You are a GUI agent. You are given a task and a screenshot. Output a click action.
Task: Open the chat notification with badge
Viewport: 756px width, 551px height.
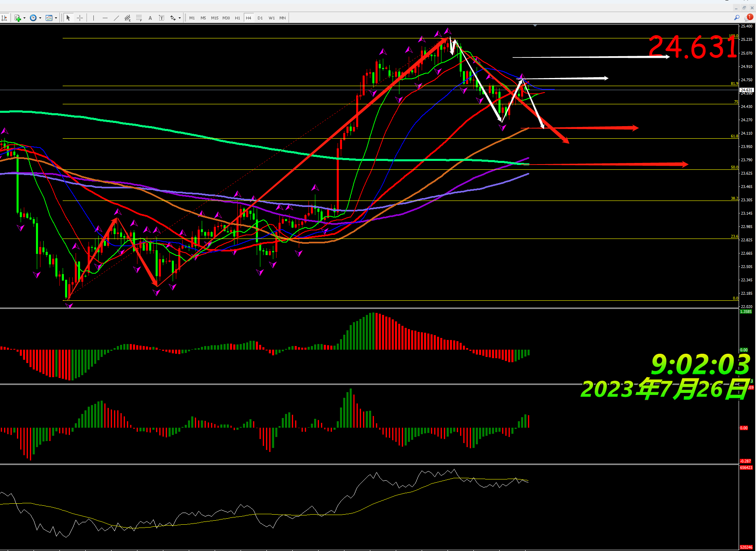(x=749, y=18)
